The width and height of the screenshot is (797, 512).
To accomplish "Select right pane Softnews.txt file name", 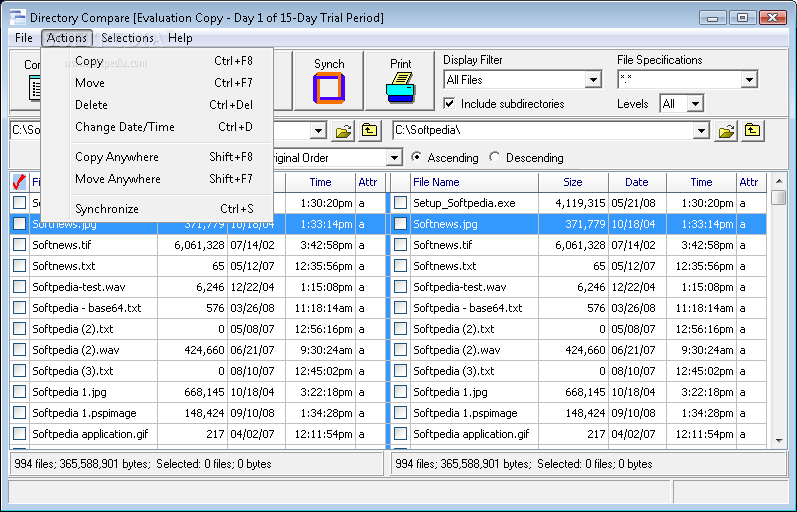I will coord(445,266).
